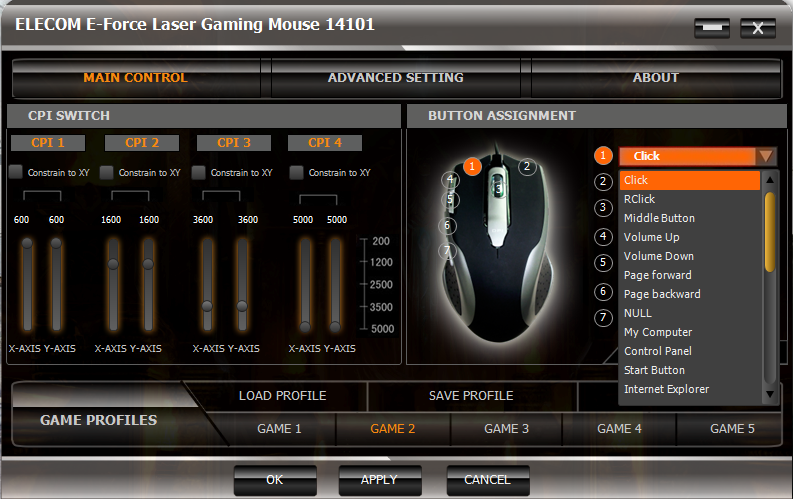Choose button number 6 in assignment list

tap(603, 291)
